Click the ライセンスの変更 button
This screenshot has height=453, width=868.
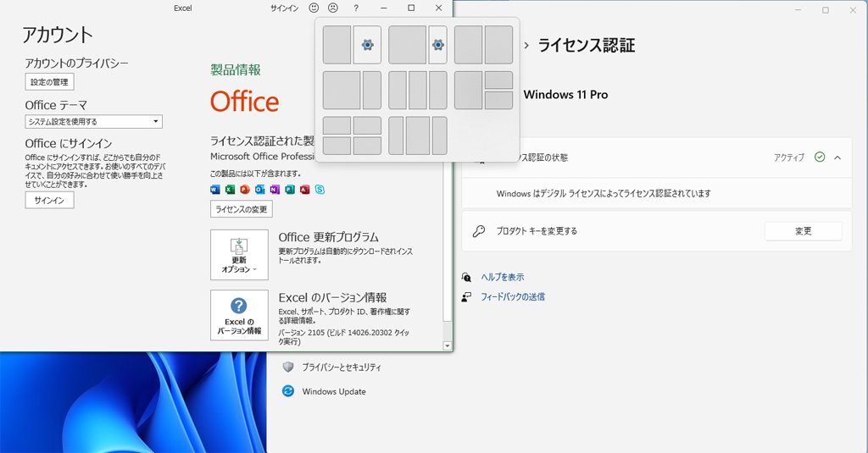point(242,209)
